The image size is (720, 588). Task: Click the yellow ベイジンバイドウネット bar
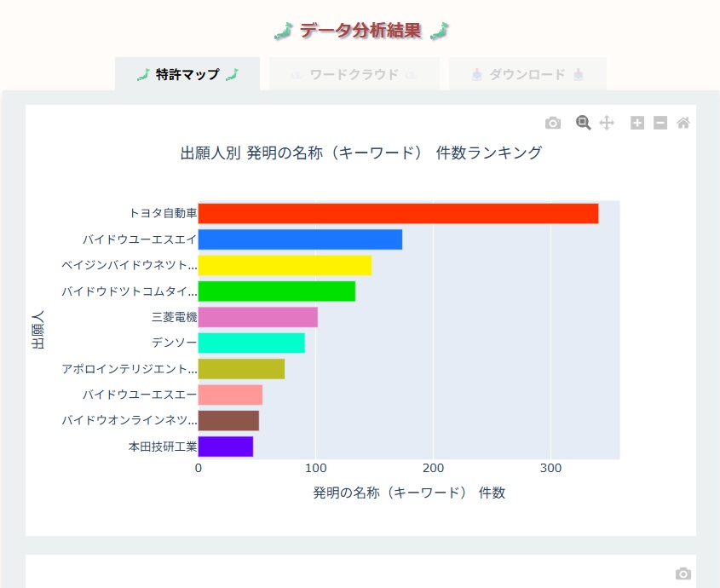click(x=285, y=265)
